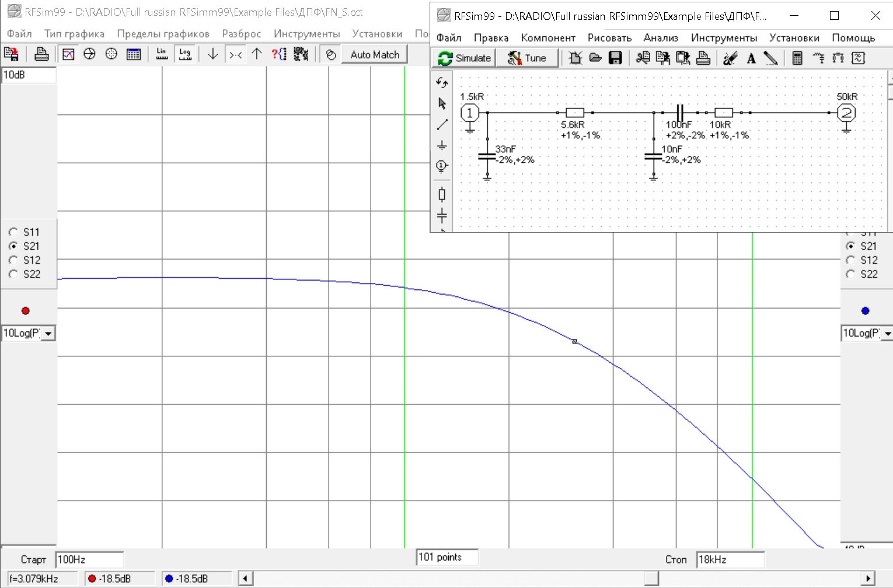Click the nominal values icon between arrows
The image size is (893, 588).
click(x=235, y=54)
